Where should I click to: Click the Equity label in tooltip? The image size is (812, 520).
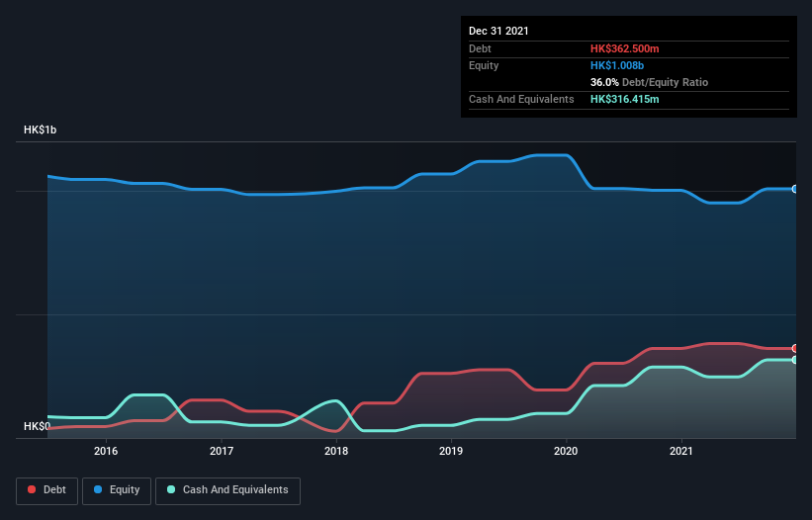tap(484, 65)
